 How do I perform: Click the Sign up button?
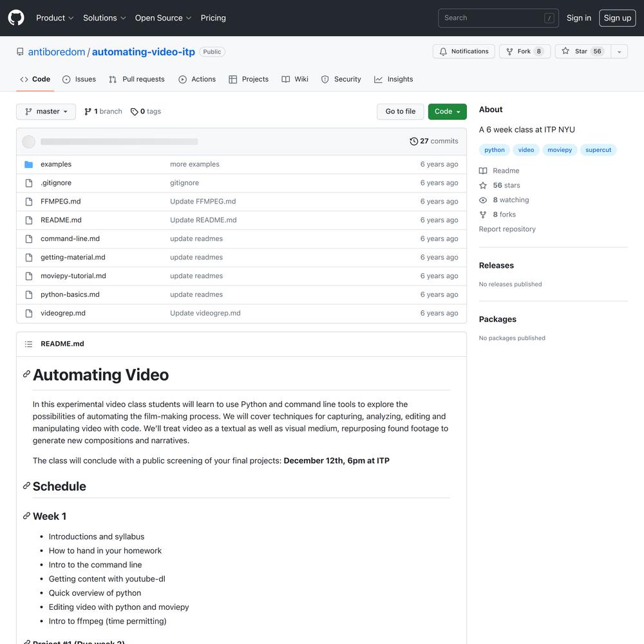pos(617,17)
